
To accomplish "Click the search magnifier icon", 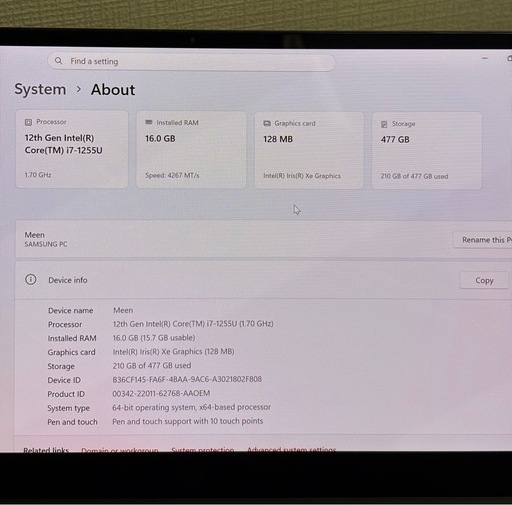I will click(x=59, y=61).
